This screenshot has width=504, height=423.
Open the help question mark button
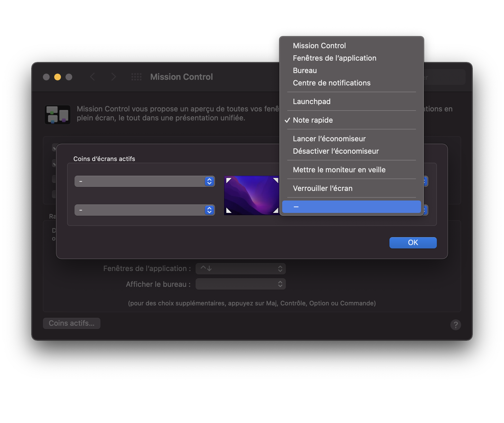tap(455, 325)
